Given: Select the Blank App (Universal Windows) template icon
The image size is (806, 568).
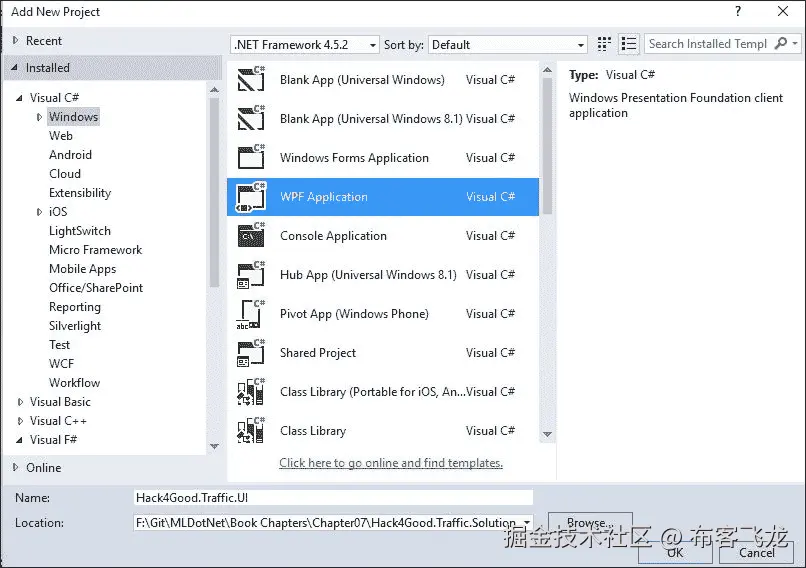Looking at the screenshot, I should pos(251,79).
